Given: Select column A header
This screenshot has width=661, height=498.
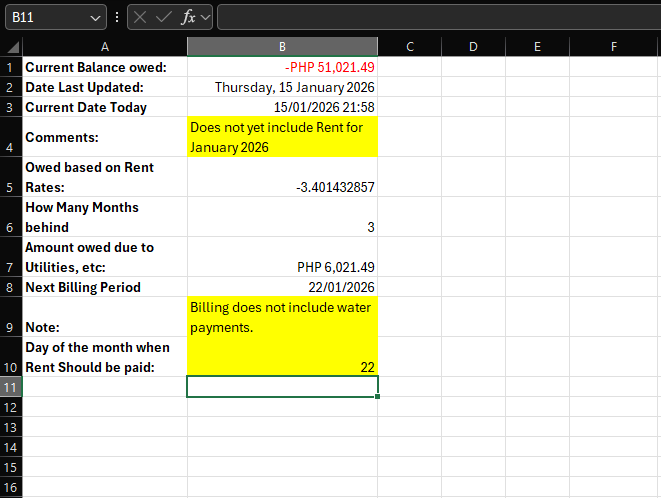Looking at the screenshot, I should click(105, 47).
